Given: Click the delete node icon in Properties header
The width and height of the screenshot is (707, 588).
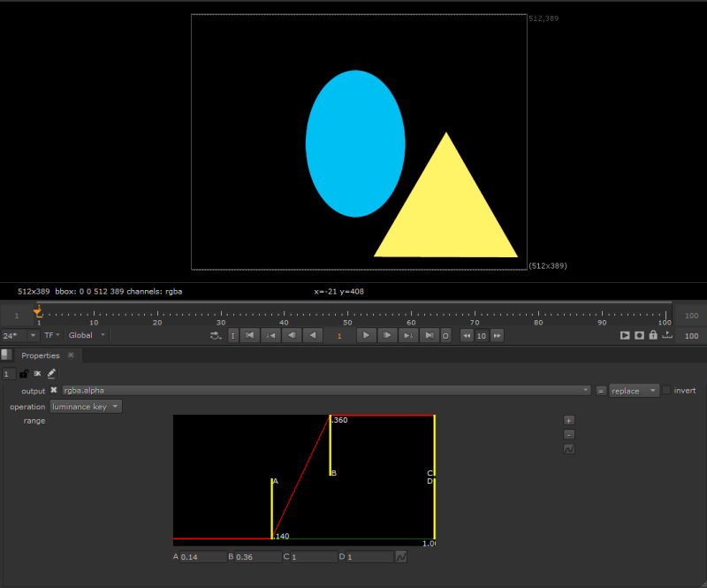Looking at the screenshot, I should [x=37, y=373].
